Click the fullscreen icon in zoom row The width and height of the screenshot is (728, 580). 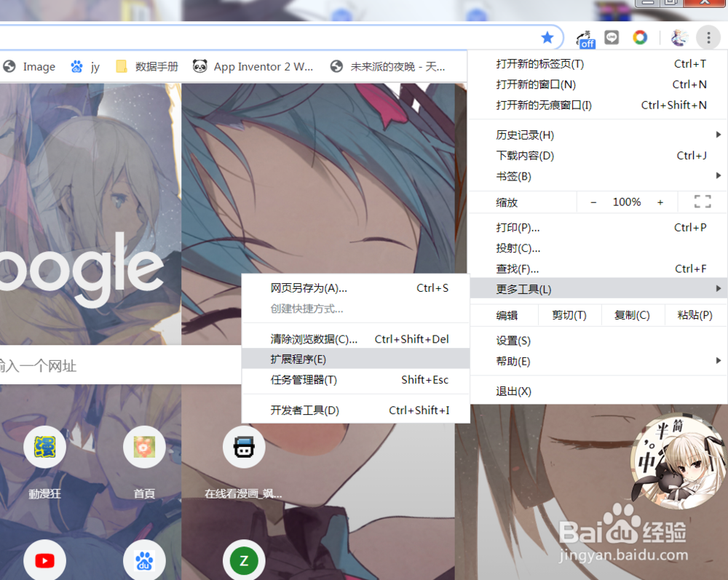point(703,202)
